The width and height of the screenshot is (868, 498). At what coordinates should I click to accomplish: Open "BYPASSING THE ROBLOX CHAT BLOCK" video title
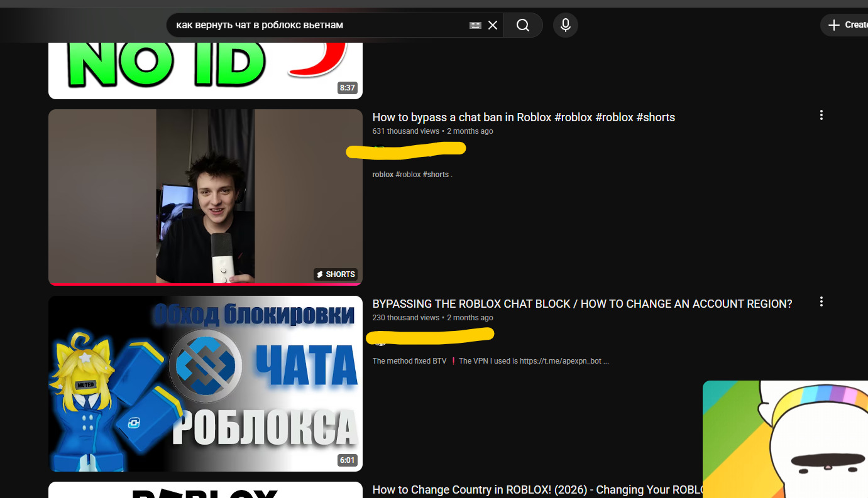(582, 304)
